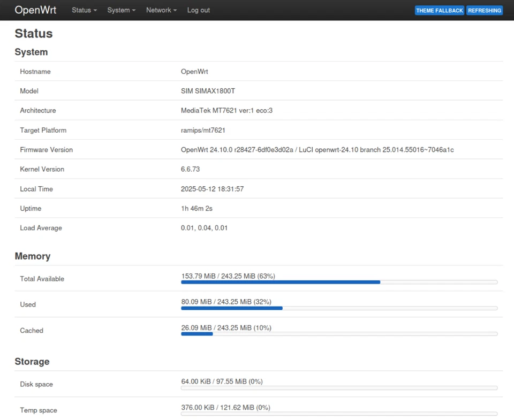Expand the System navigation dropdown
This screenshot has height=420, width=514.
(121, 10)
